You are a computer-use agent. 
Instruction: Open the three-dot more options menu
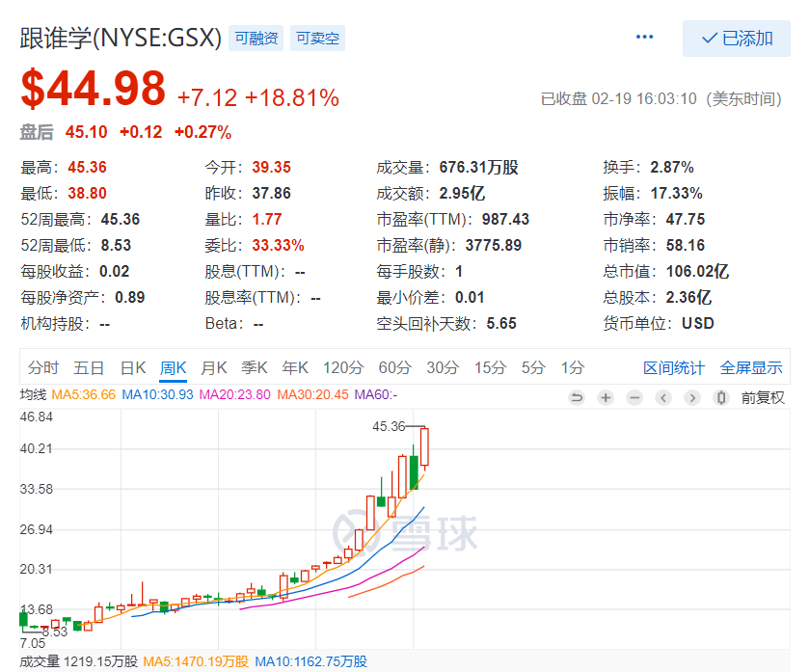644,38
